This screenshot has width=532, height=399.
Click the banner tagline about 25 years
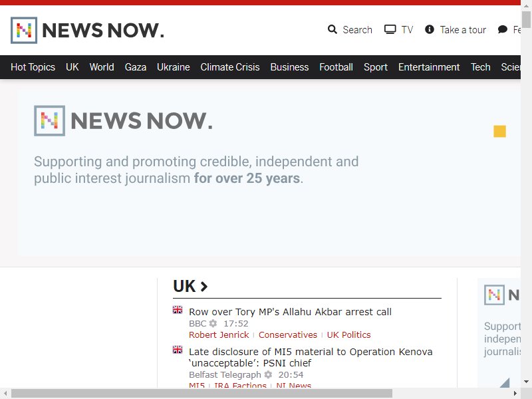(196, 170)
